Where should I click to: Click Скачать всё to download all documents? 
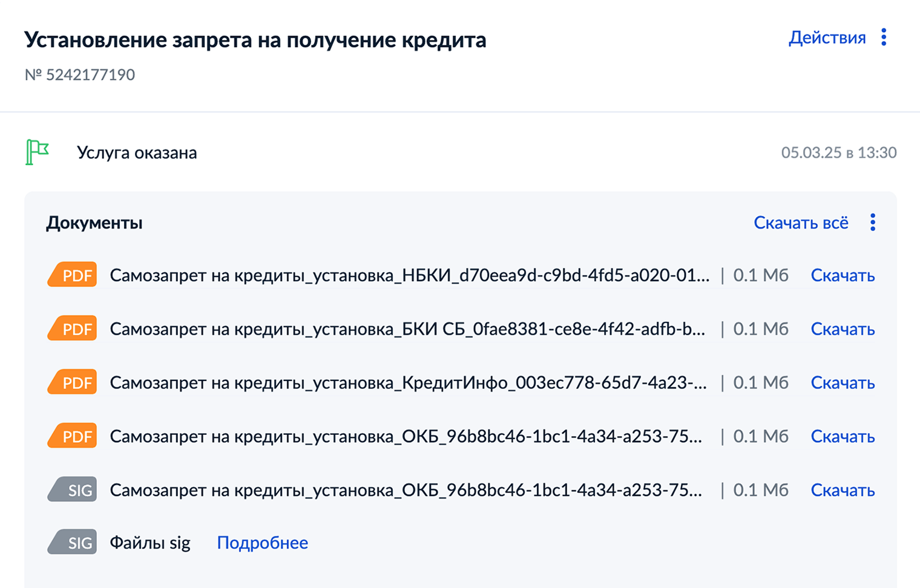[801, 223]
